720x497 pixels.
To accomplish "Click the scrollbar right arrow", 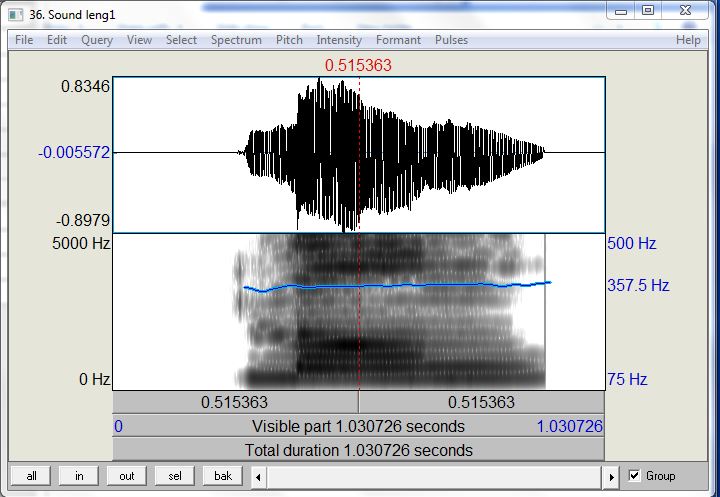I will (x=611, y=477).
